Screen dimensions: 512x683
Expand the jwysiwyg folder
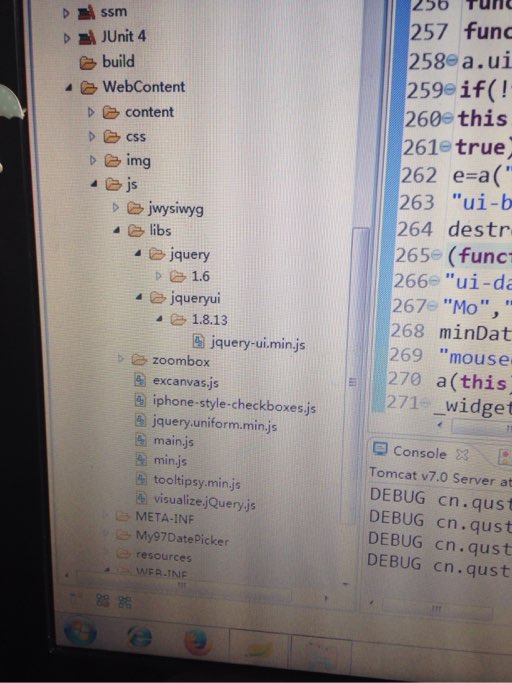[115, 208]
